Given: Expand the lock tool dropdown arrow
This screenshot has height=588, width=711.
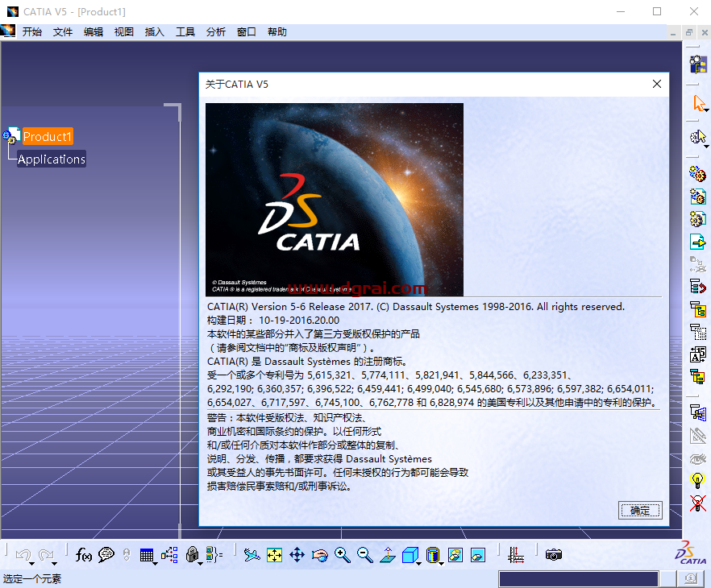Looking at the screenshot, I should tap(200, 564).
